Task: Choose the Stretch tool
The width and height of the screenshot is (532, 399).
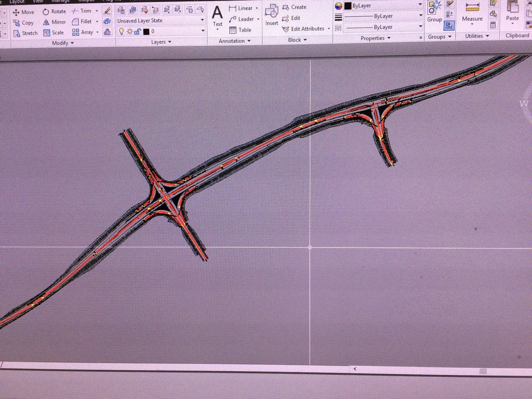Action: click(25, 33)
